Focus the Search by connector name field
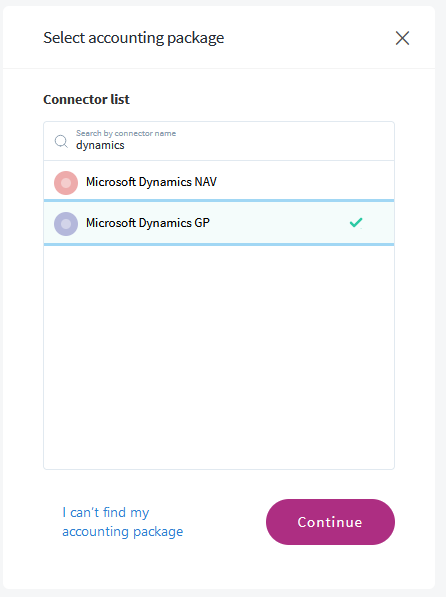Screen dimensions: 446x597 point(219,141)
